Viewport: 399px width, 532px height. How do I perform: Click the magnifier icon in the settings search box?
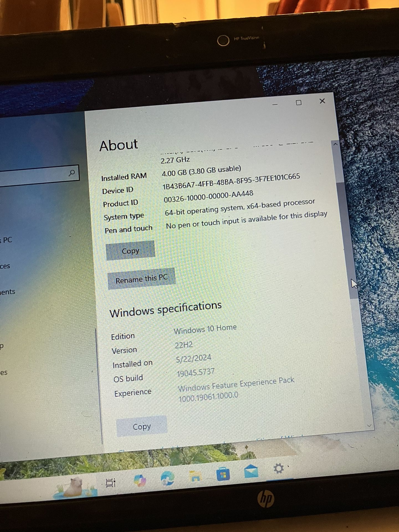[x=72, y=173]
